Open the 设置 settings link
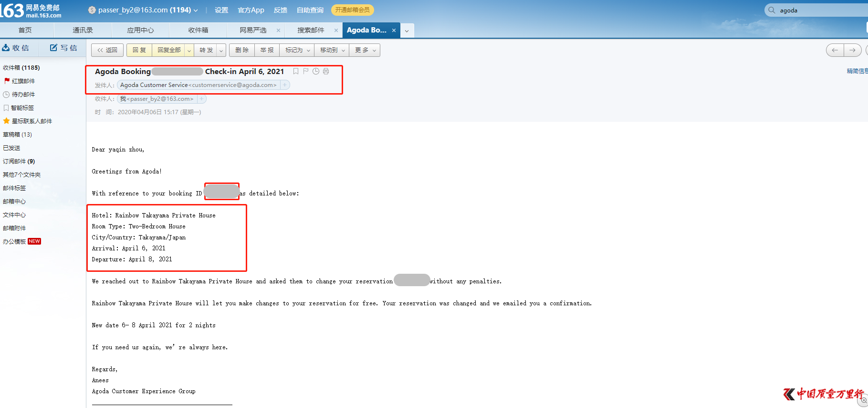 221,10
